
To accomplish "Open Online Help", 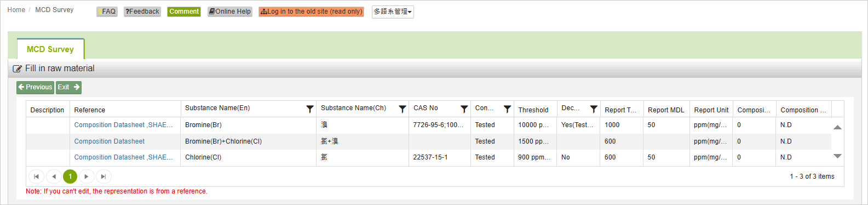I will coord(230,12).
